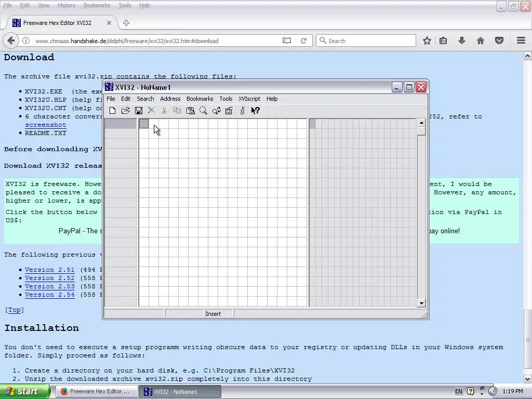Screen dimensions: 532x399
Task: Click the Save floppy disk icon in XVI32
Action: tap(138, 111)
